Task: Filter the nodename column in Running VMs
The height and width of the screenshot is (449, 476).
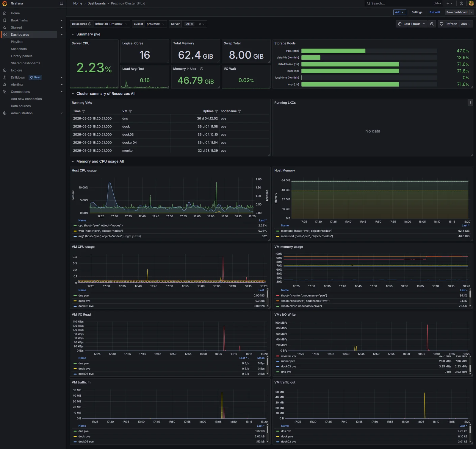Action: tap(239, 111)
